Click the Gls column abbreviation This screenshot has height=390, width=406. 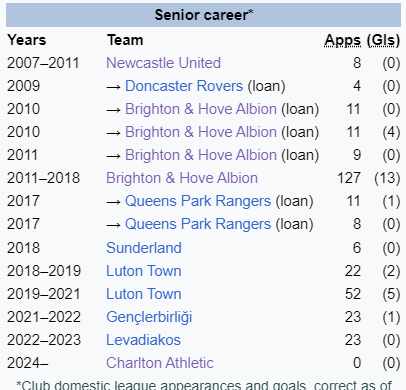(x=384, y=40)
